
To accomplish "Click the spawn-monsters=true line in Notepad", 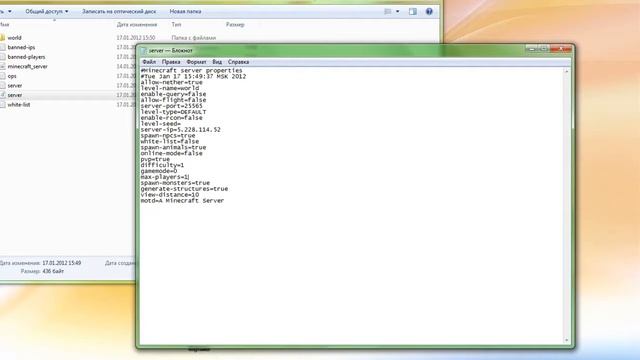I will [x=175, y=183].
